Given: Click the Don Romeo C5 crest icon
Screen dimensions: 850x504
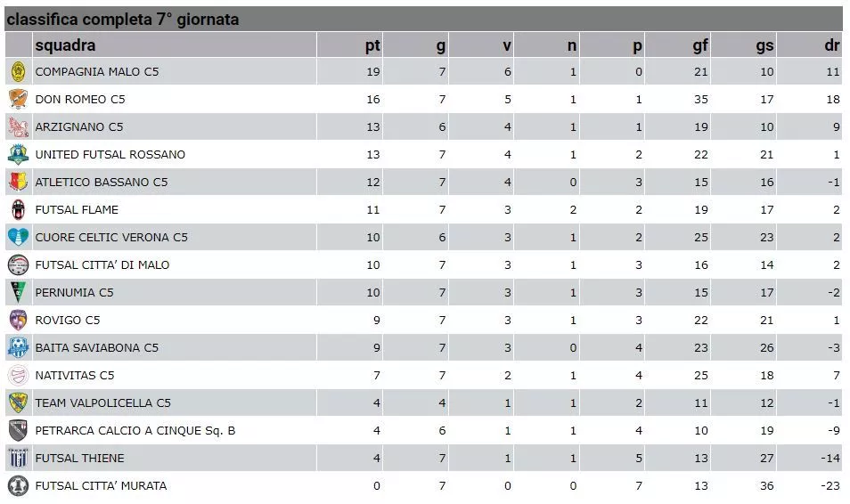Looking at the screenshot, I should 19,99.
